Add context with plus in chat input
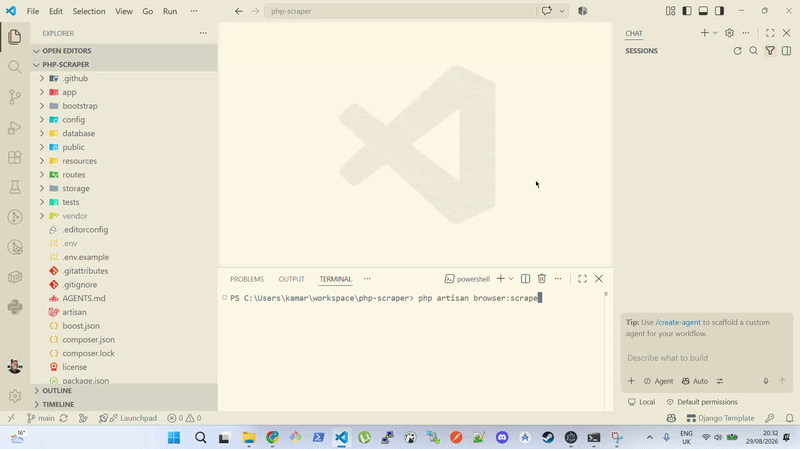Image resolution: width=800 pixels, height=449 pixels. click(x=631, y=381)
